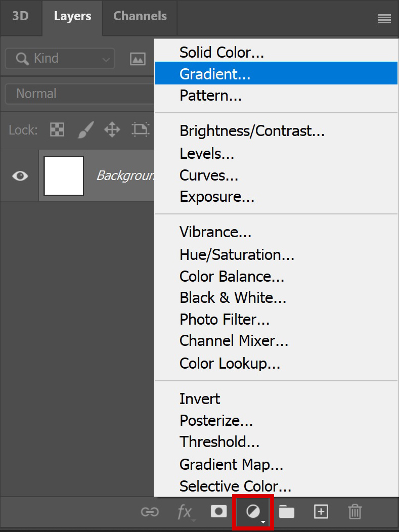
Task: Open the Kind filter dropdown
Action: 59,59
